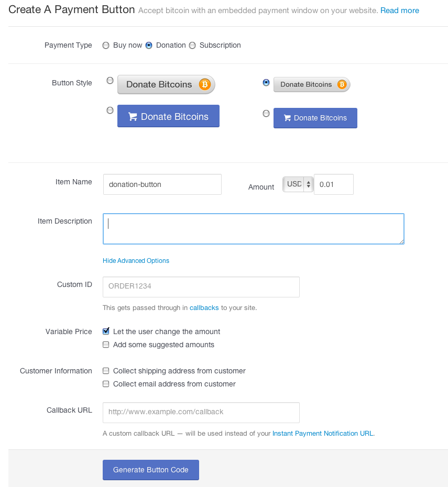Click the Custom ID input field
This screenshot has height=487, width=448.
point(201,286)
